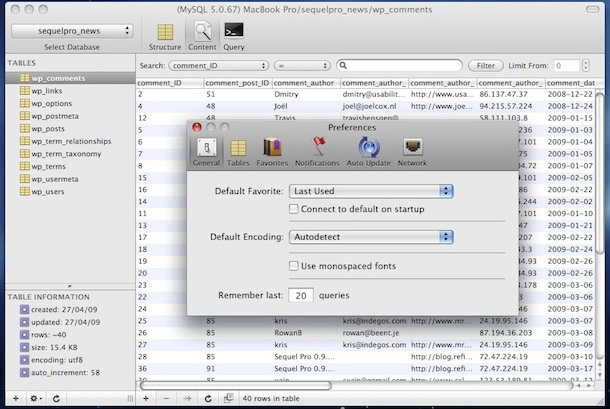Edit the Remember last queries field
Viewport: 610px width, 409px height.
301,295
